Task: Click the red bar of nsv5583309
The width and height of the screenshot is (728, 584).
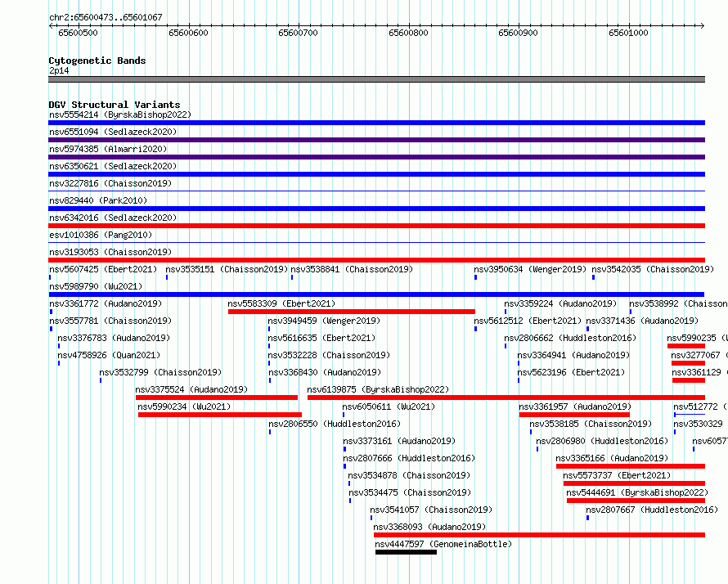Action: point(352,312)
